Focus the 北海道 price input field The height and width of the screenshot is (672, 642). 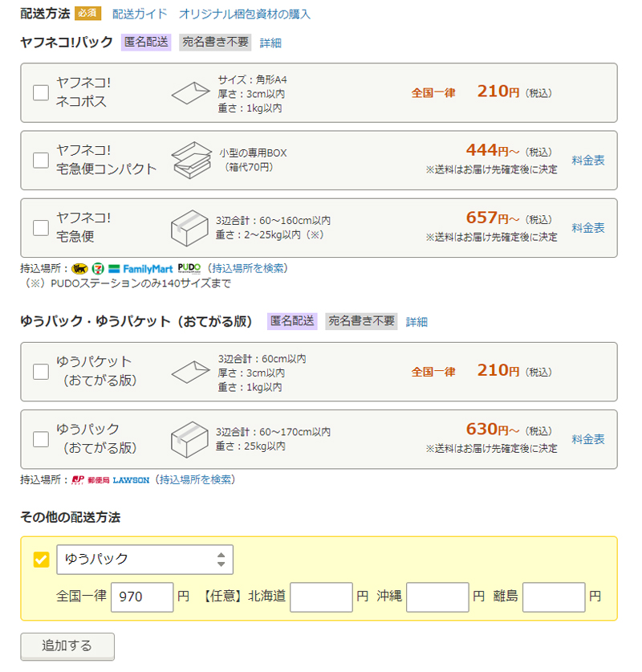point(321,597)
